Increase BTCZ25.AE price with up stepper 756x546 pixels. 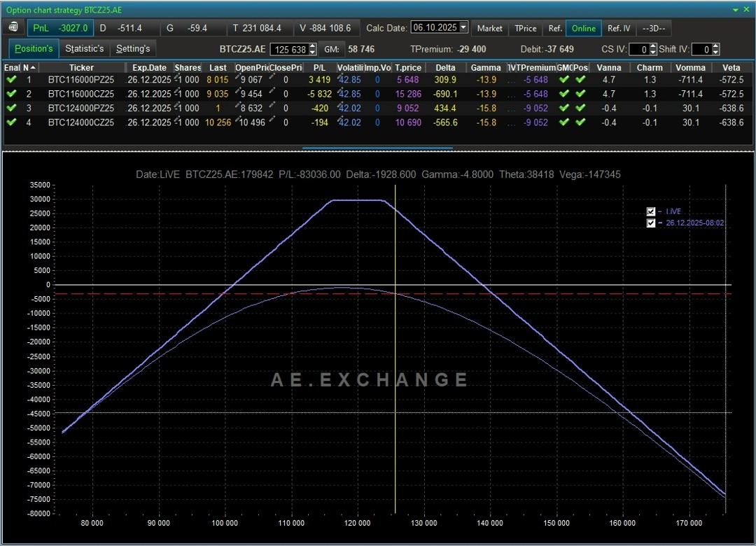point(312,46)
